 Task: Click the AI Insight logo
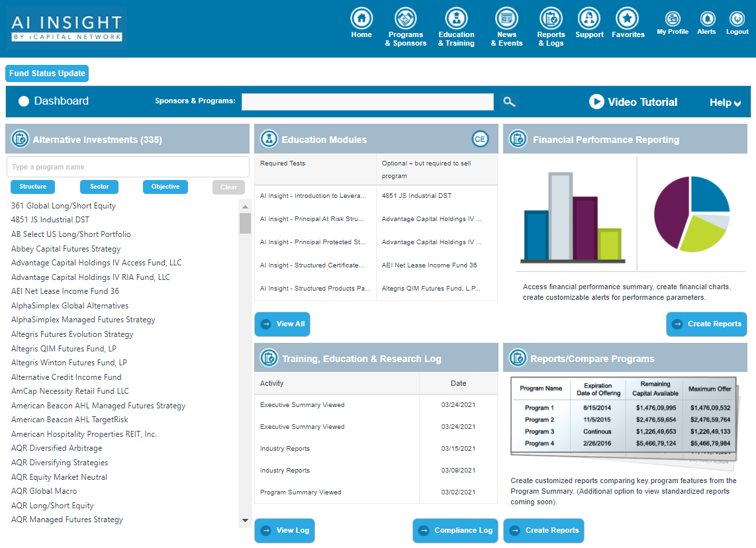(67, 28)
